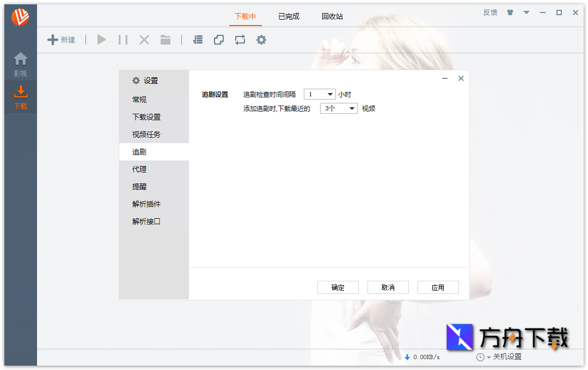Click the task queue list icon

coord(198,39)
